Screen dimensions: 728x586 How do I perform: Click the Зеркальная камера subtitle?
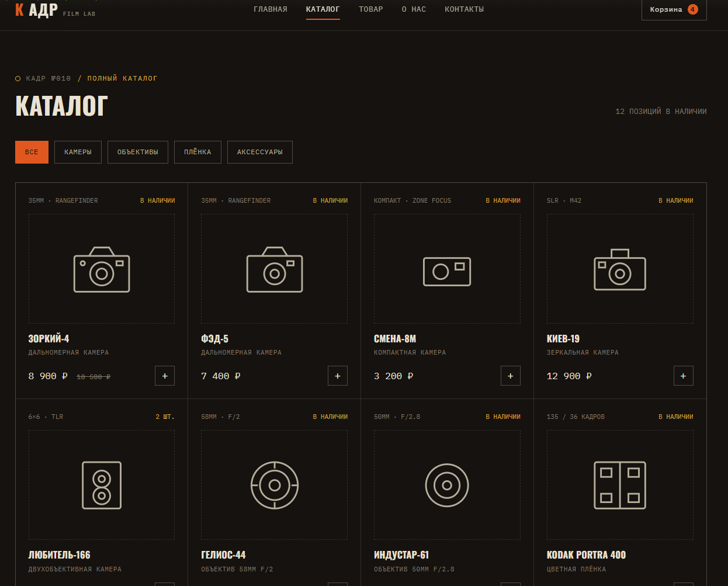[583, 352]
